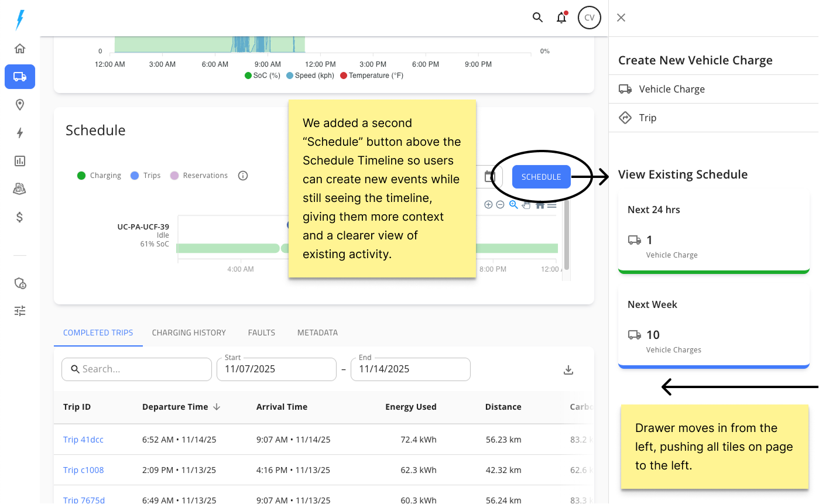This screenshot has width=819, height=504.
Task: Activate the pan hand tool on timeline
Action: point(526,205)
